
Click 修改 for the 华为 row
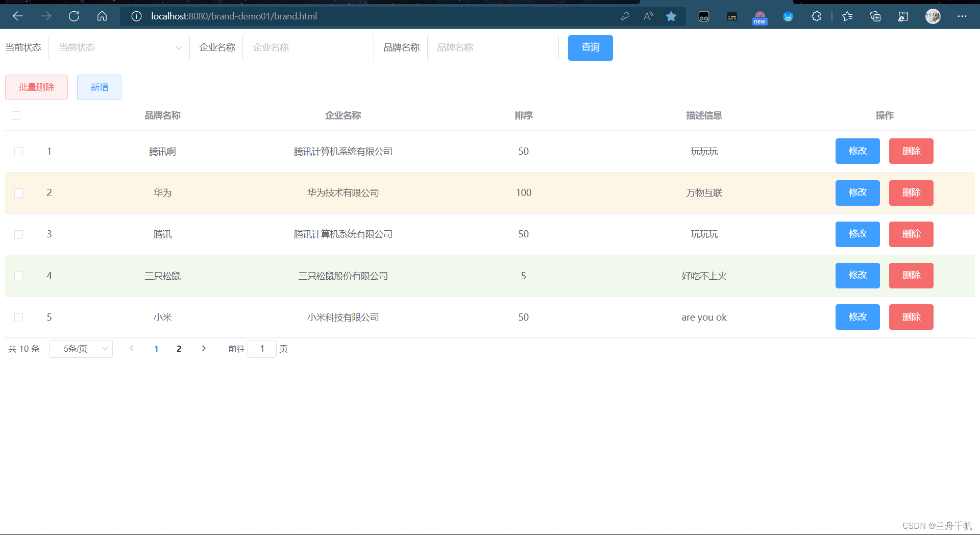click(x=857, y=192)
